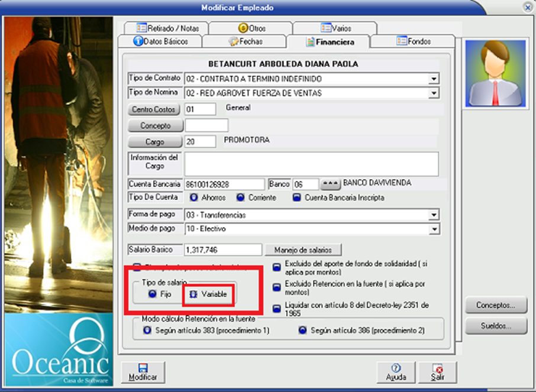Select the Variable salary type radio
The width and height of the screenshot is (536, 392).
(x=193, y=294)
